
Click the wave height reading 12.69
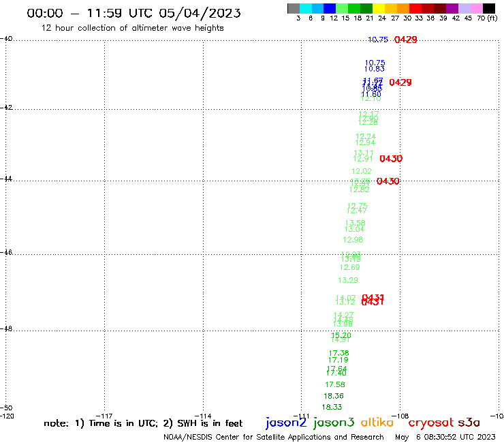point(349,267)
